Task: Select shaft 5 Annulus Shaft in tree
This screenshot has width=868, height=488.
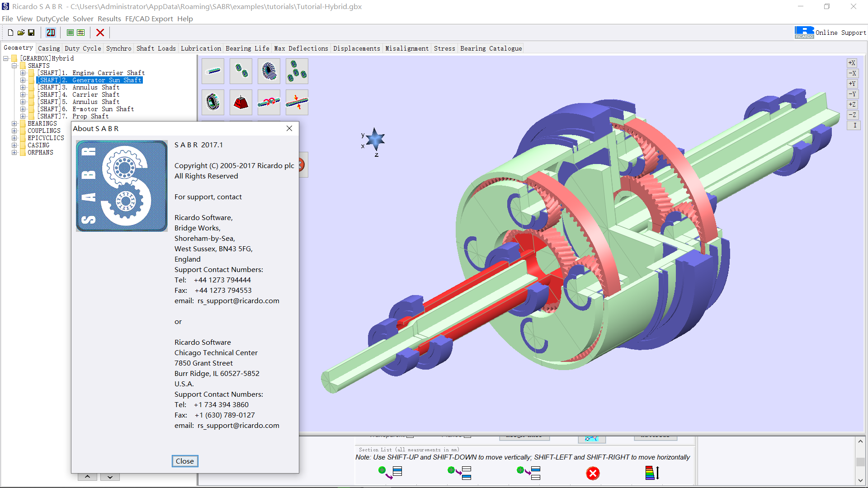Action: click(78, 102)
